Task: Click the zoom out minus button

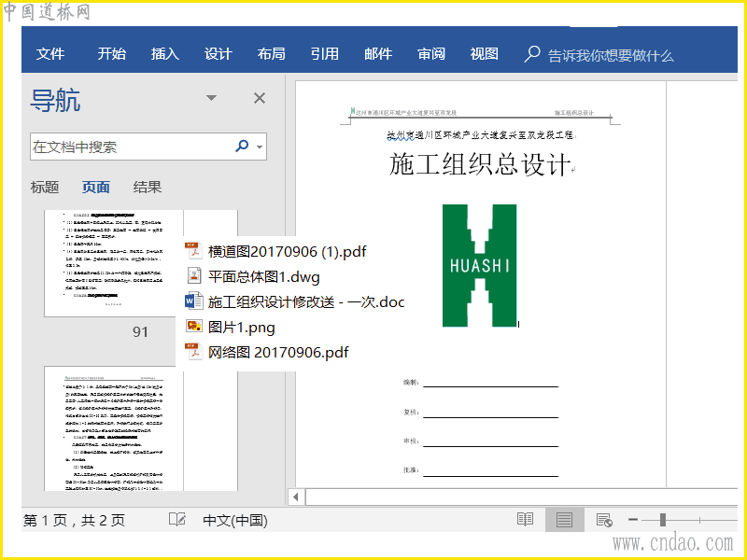Action: (x=633, y=520)
